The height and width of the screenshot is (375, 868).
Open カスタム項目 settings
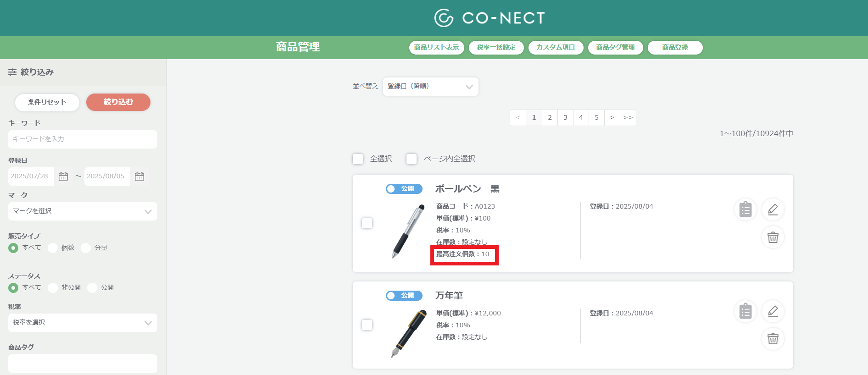(556, 48)
